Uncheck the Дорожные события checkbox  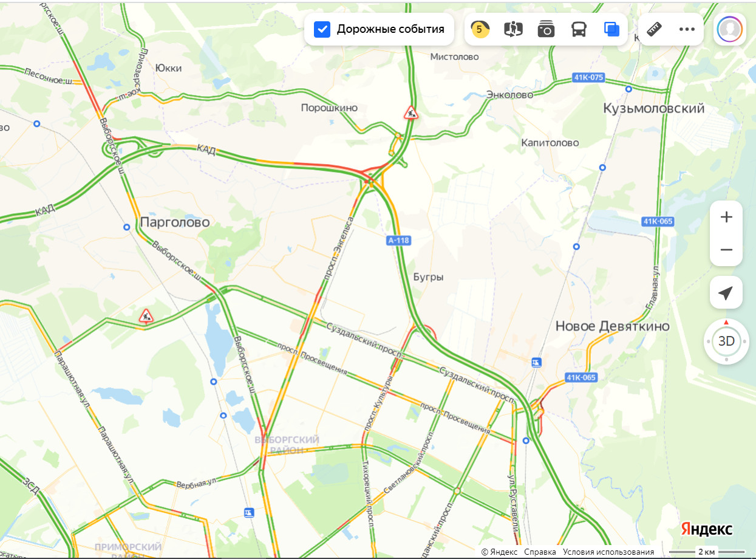pyautogui.click(x=322, y=29)
